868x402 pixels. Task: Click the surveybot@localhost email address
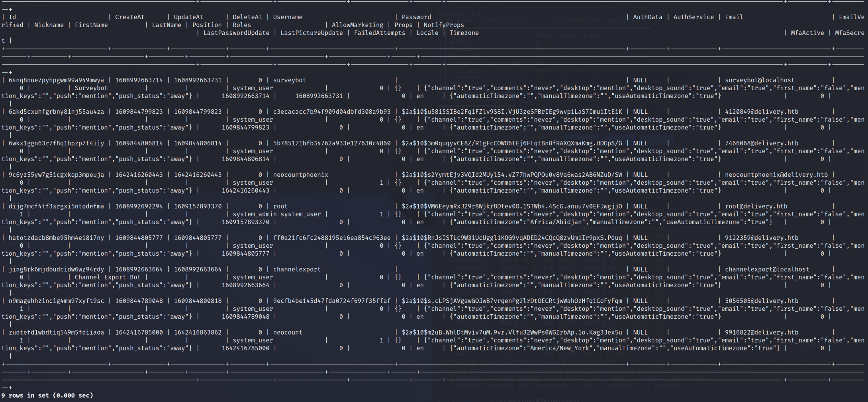(760, 80)
